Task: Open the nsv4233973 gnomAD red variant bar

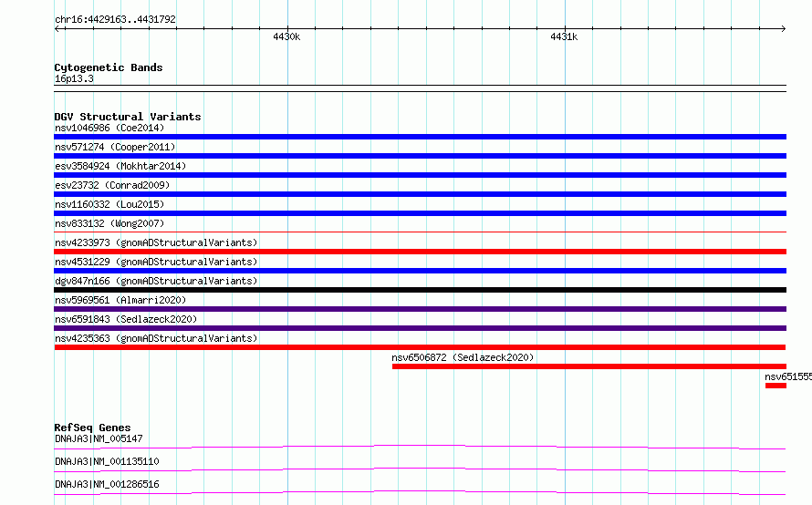Action: tap(420, 252)
